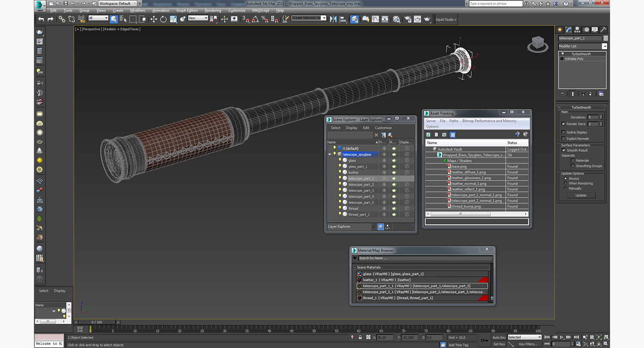Click the Auto Key button

499,337
